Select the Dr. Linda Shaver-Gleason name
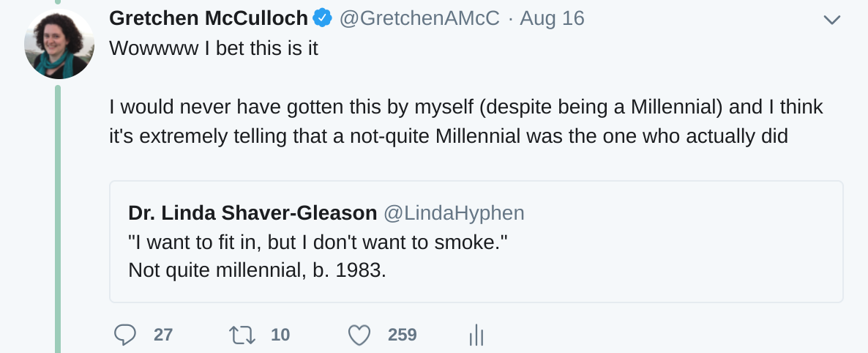The height and width of the screenshot is (353, 868). [252, 213]
